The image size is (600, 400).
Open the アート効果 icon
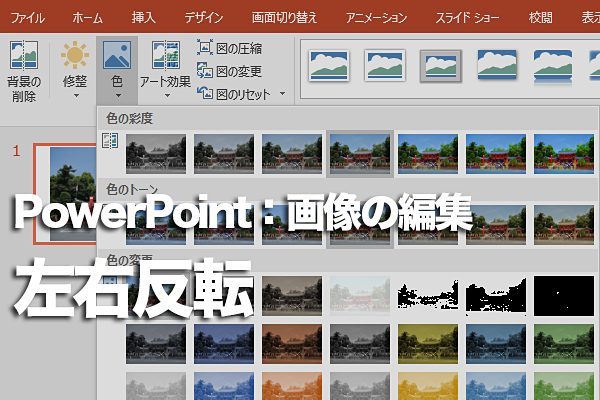[x=166, y=55]
